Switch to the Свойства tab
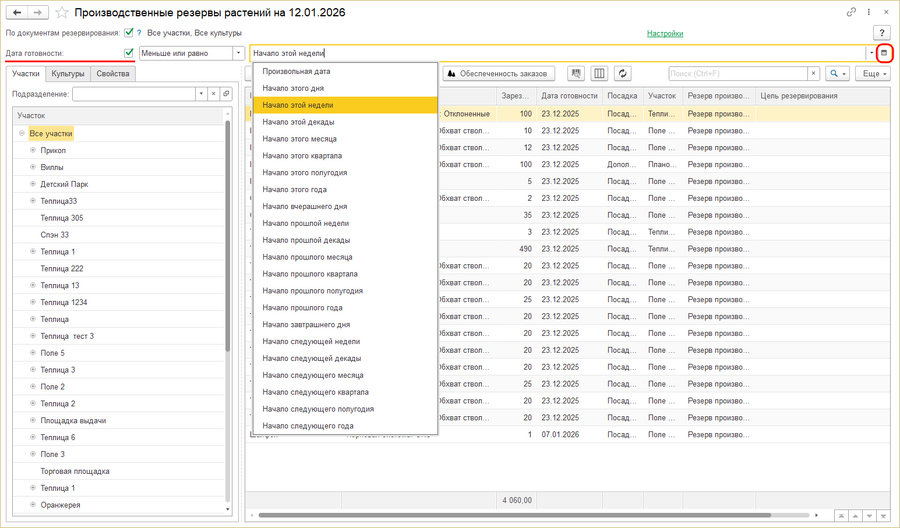 coord(113,74)
